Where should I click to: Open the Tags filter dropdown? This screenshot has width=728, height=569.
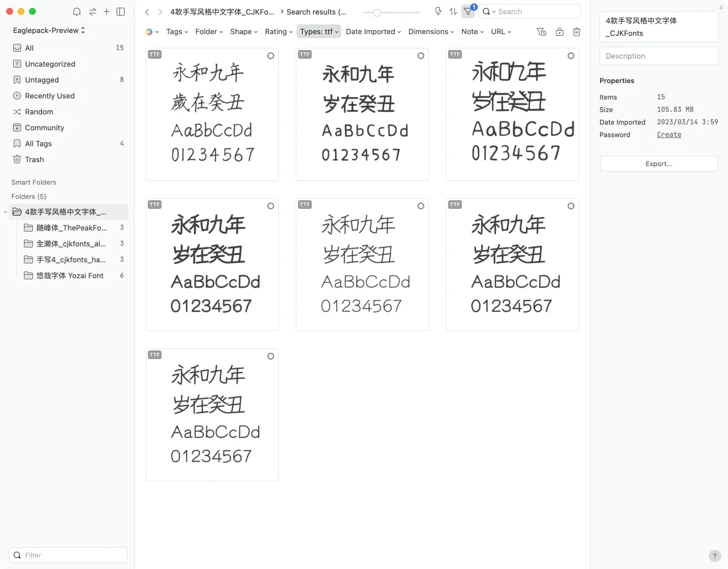click(177, 32)
